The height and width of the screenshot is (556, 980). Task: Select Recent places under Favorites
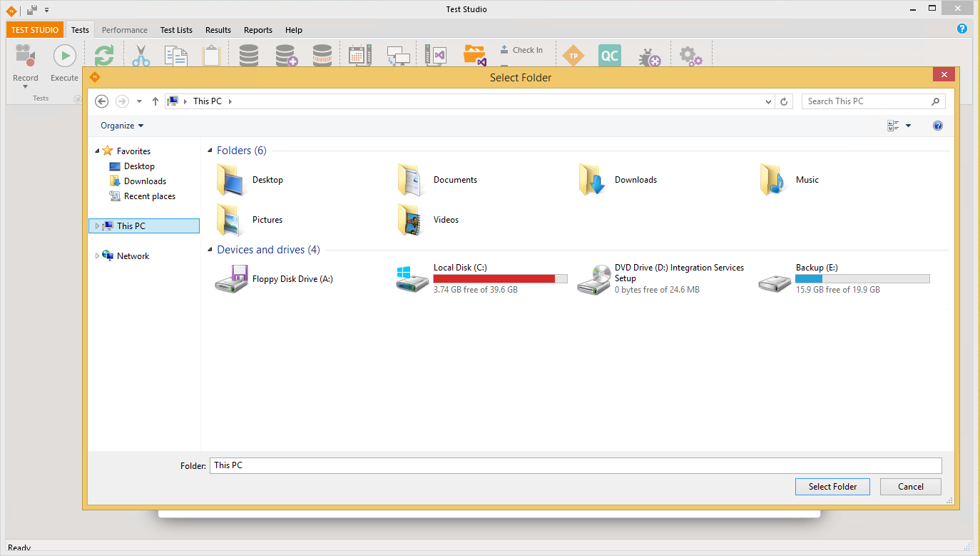(x=142, y=196)
